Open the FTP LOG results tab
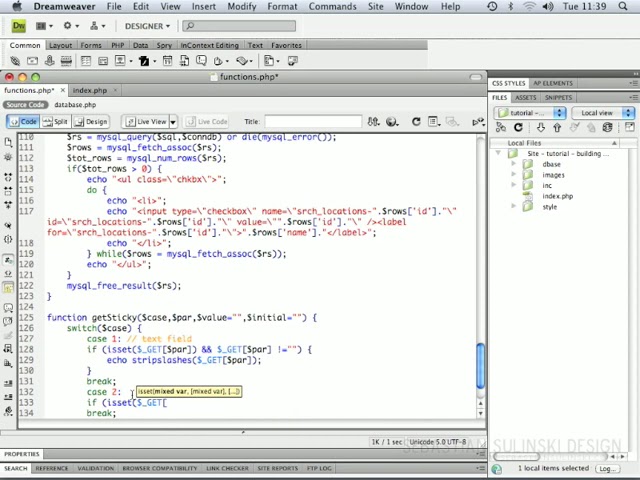The image size is (640, 480). click(319, 468)
